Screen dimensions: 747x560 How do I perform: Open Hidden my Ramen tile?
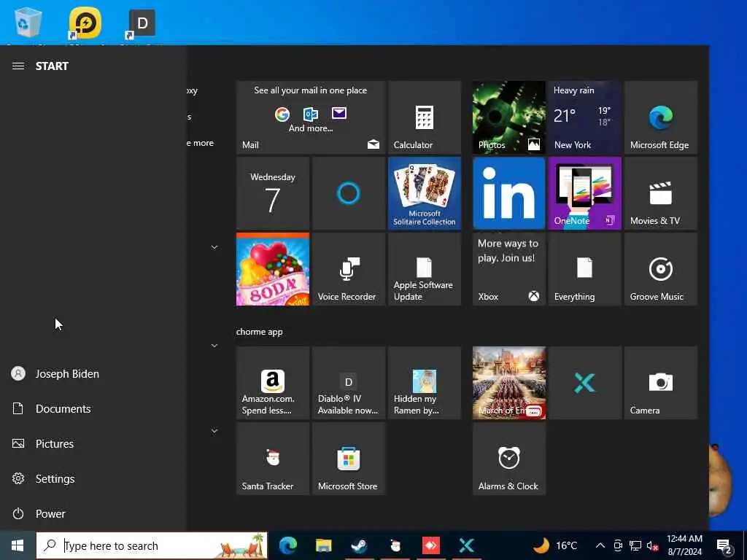click(425, 383)
